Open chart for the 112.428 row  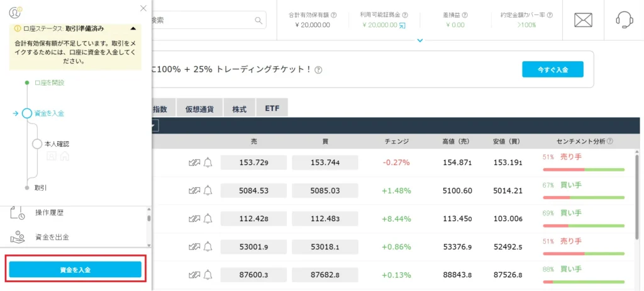coord(194,219)
